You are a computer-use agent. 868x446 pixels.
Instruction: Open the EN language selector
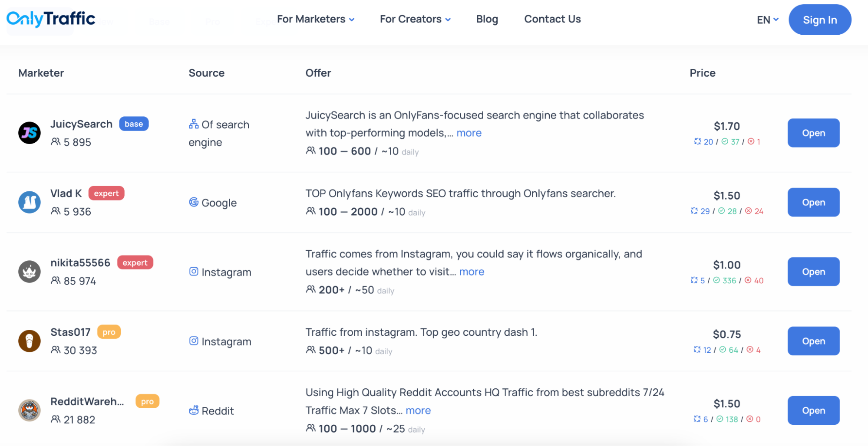pos(767,20)
